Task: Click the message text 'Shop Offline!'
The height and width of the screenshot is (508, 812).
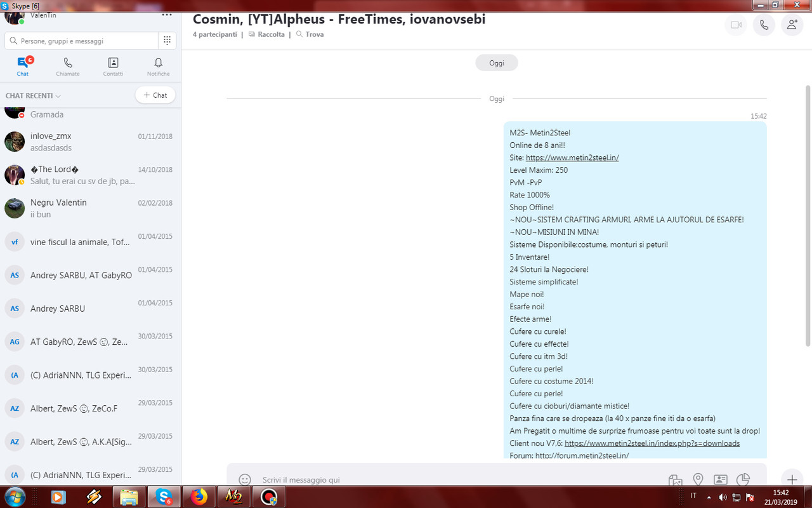Action: 532,207
